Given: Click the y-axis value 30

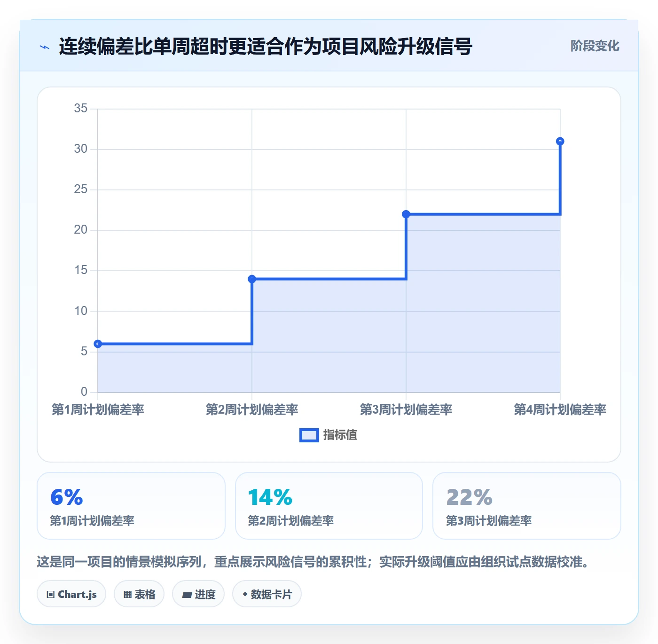Looking at the screenshot, I should [81, 149].
